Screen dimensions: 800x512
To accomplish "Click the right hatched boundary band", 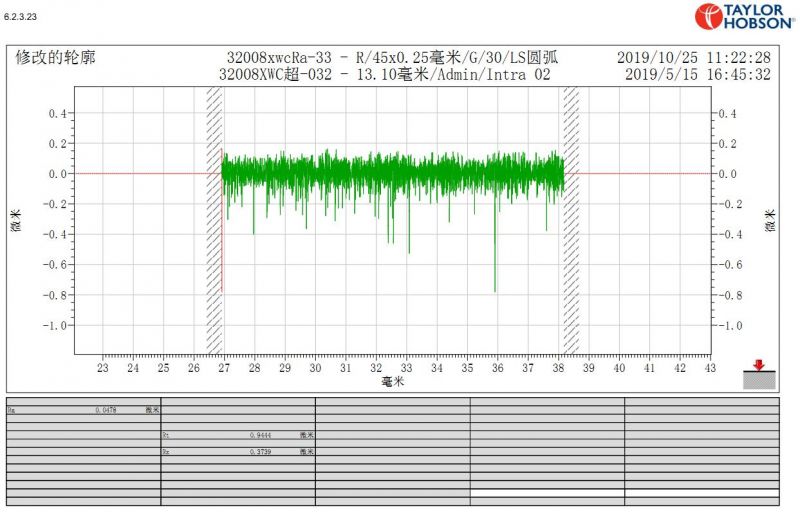I will tap(571, 220).
